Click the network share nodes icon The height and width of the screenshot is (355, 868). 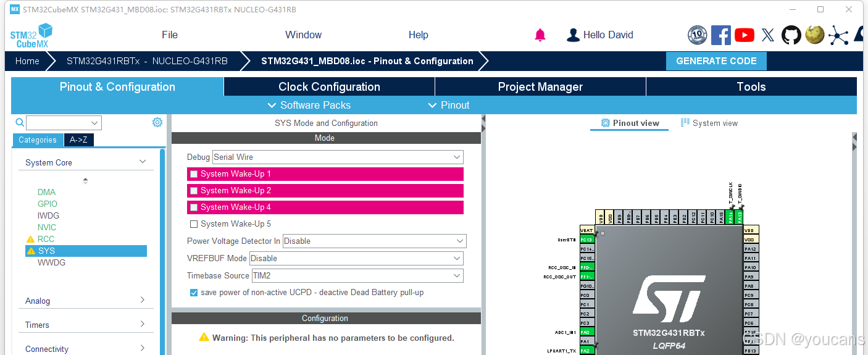[838, 35]
